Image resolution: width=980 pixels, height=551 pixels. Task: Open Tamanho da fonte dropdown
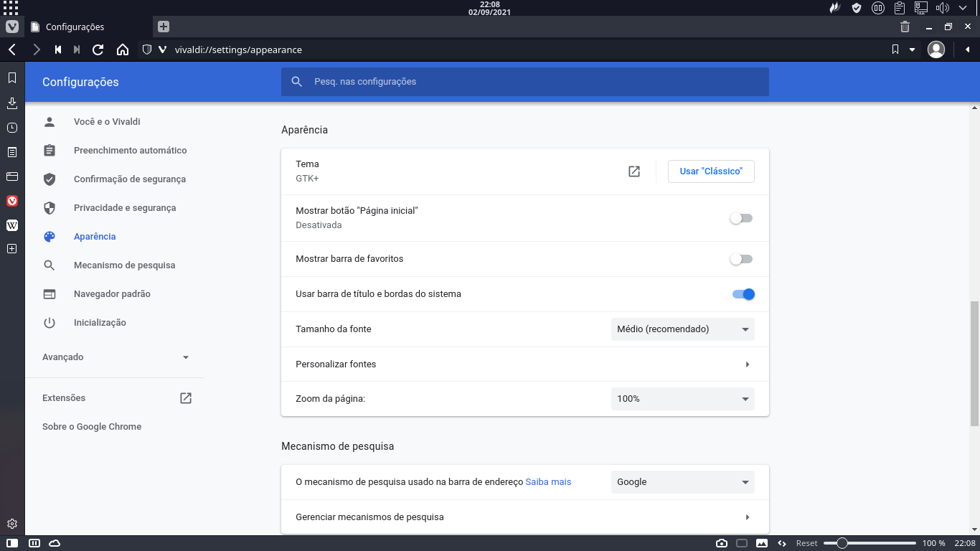(x=683, y=329)
